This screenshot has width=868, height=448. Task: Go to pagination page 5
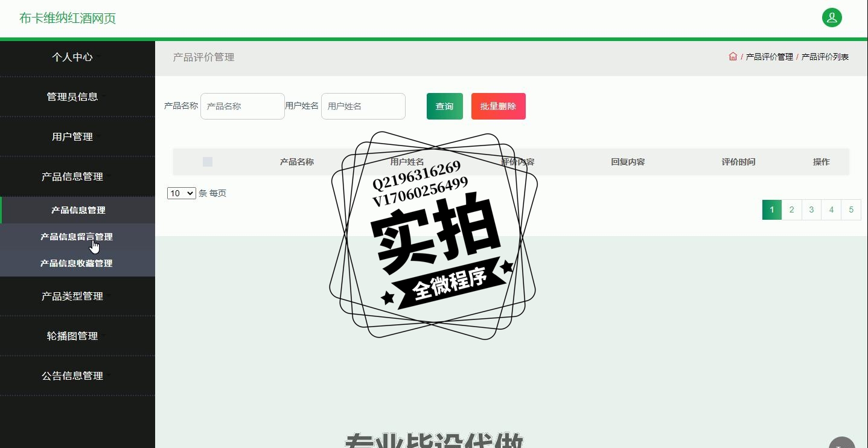[x=851, y=210]
